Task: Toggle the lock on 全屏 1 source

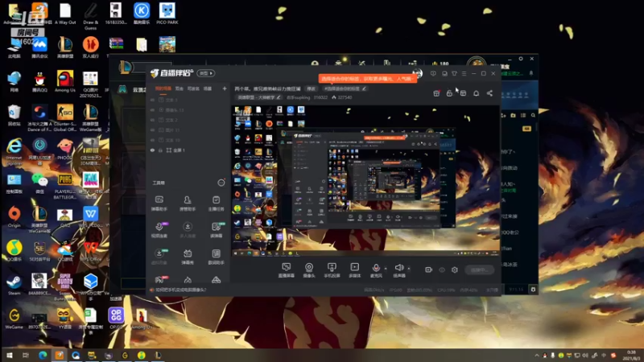Action: point(160,150)
